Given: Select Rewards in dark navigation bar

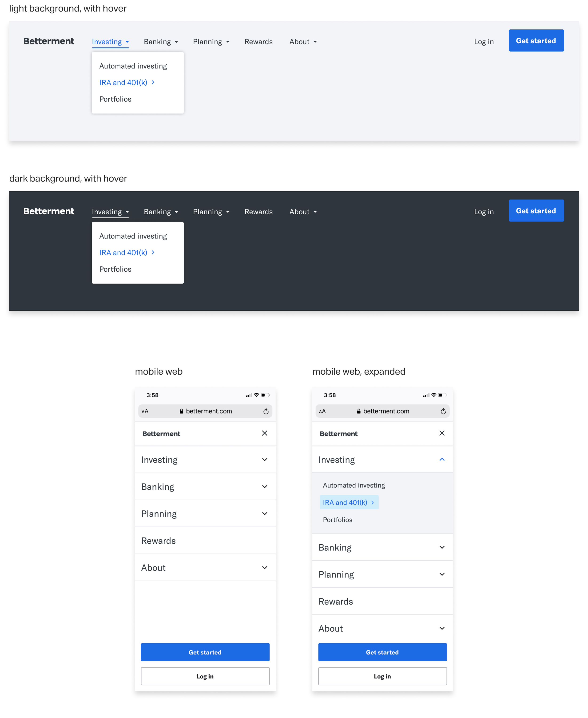Looking at the screenshot, I should pos(258,212).
